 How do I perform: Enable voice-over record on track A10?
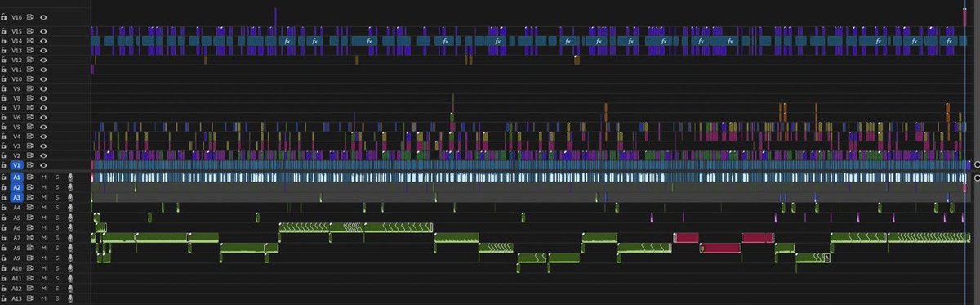[x=70, y=268]
